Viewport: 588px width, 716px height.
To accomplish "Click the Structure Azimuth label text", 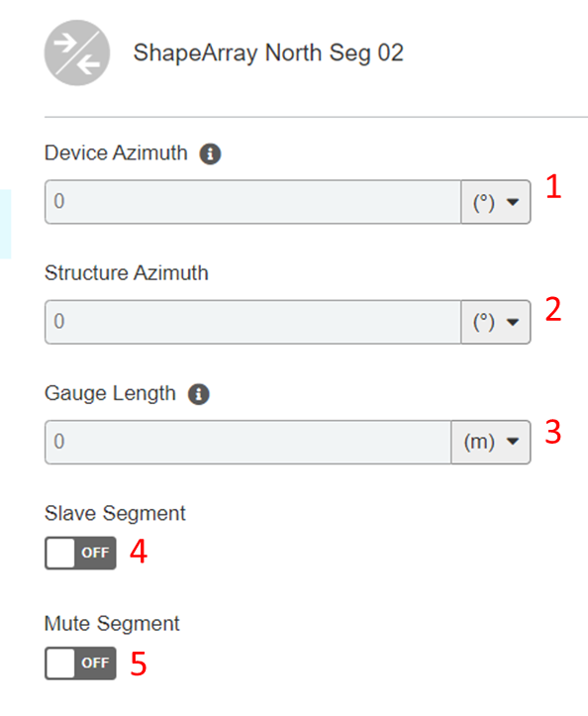I will tap(127, 273).
